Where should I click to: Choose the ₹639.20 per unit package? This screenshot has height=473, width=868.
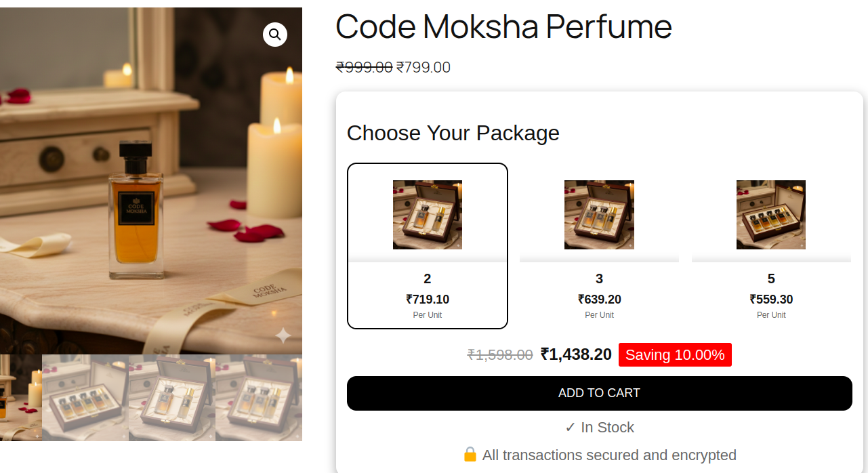(x=599, y=299)
